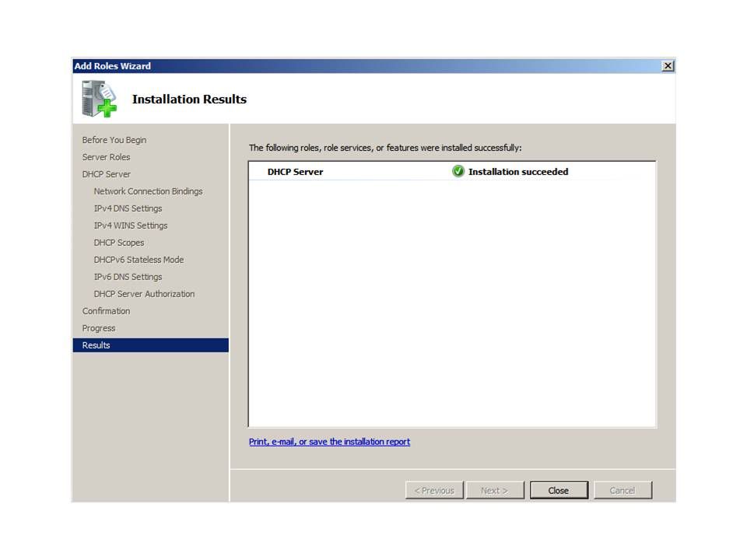The height and width of the screenshot is (560, 747).
Task: Open DHCPv6 Stateless Mode step
Action: [139, 260]
